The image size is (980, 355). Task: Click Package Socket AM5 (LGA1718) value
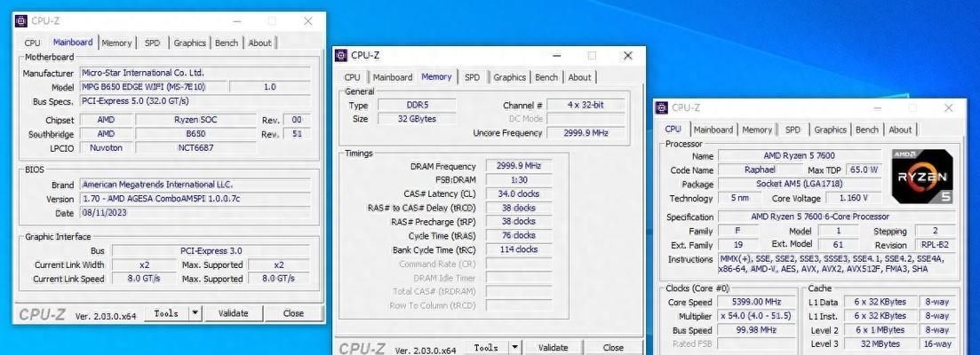[x=799, y=184]
